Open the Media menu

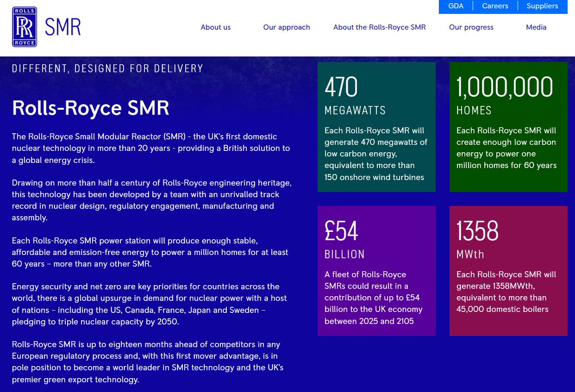click(x=536, y=27)
